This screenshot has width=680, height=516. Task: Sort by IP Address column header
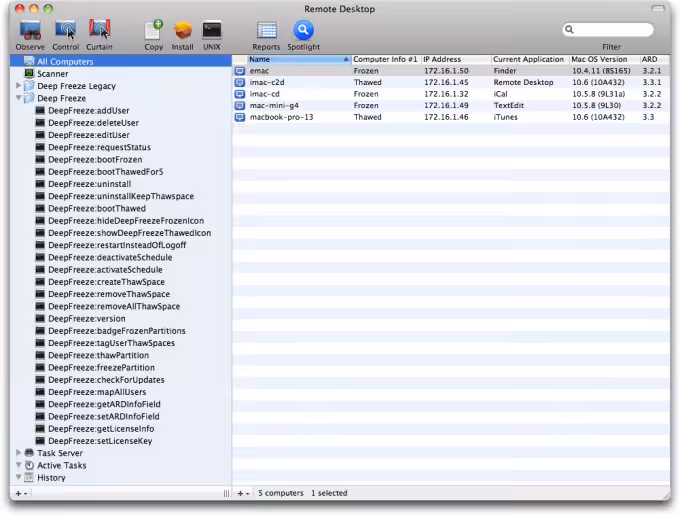click(456, 59)
